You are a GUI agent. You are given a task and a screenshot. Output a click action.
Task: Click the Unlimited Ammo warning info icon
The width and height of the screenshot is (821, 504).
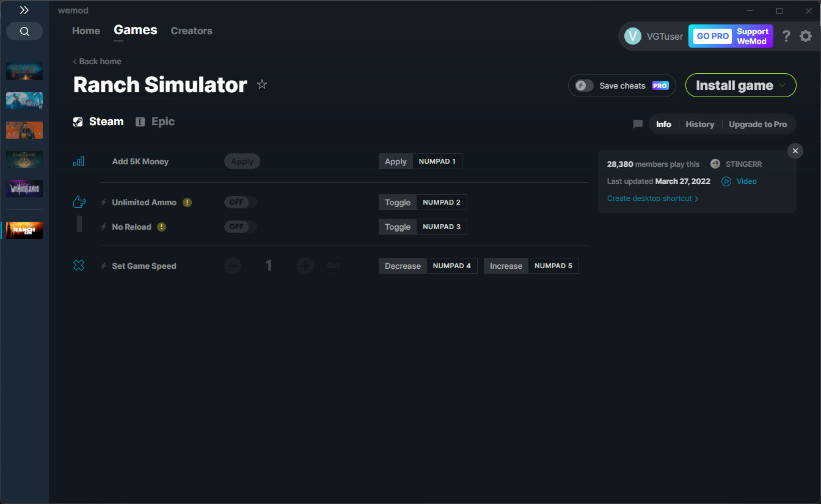pos(188,202)
